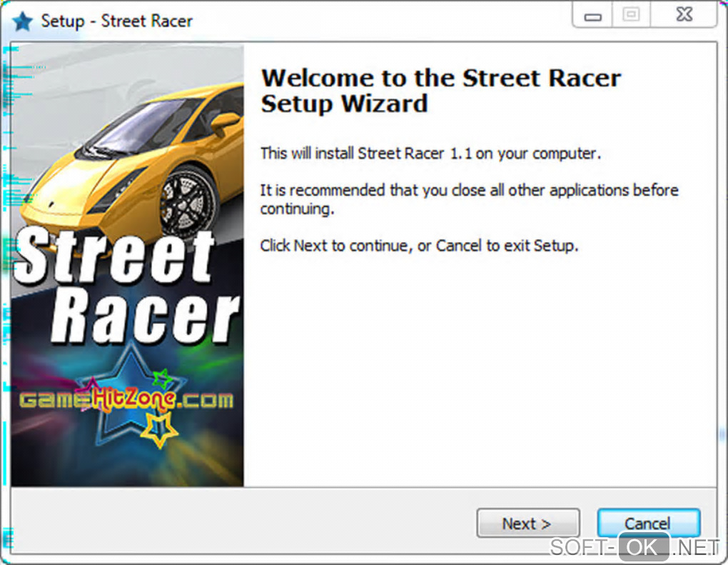Viewport: 728px width, 565px height.
Task: Click the greyed-out maximize button
Action: tap(631, 15)
